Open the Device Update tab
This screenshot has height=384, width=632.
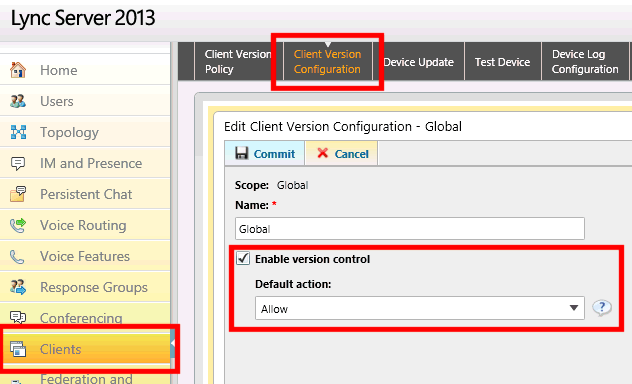pos(418,62)
